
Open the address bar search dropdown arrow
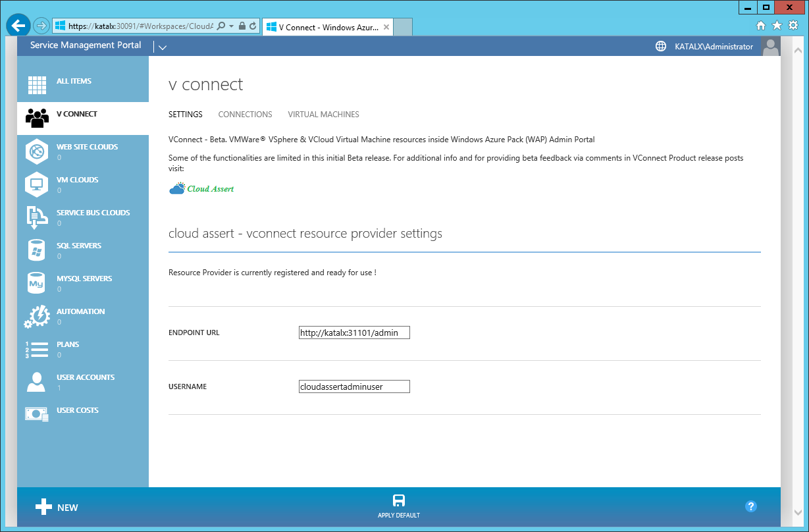click(230, 26)
